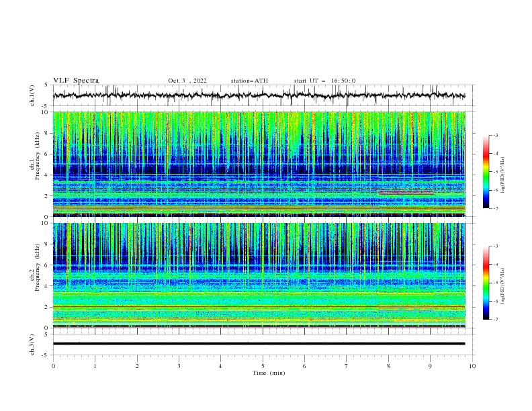The width and height of the screenshot is (532, 411).
Task: Click the ch.1 color scale bar
Action: pos(486,172)
